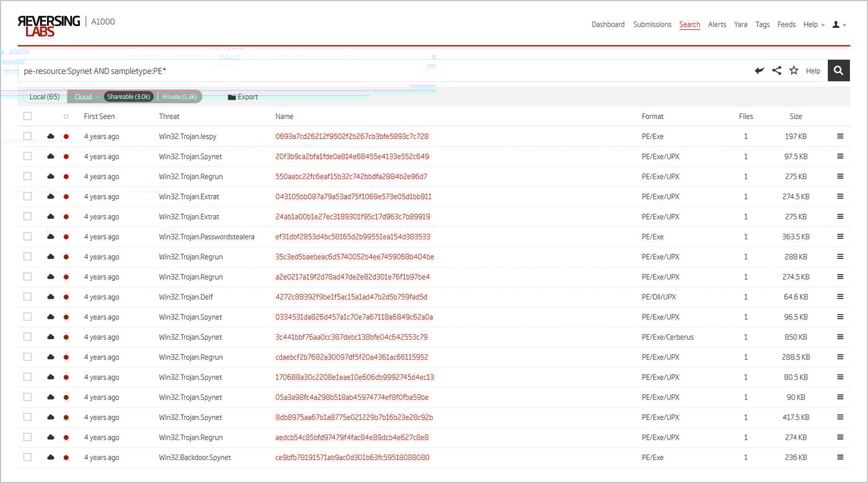Click the share query icon
Screen dimensions: 868x483
pos(776,71)
